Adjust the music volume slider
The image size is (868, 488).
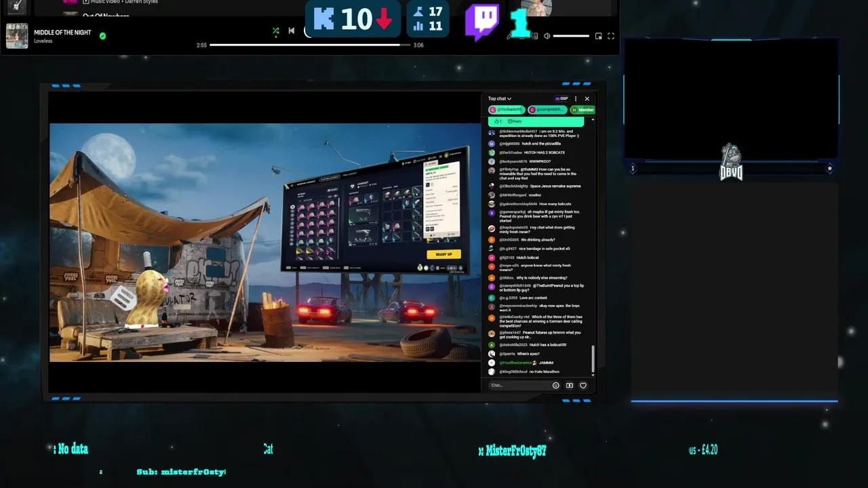572,36
